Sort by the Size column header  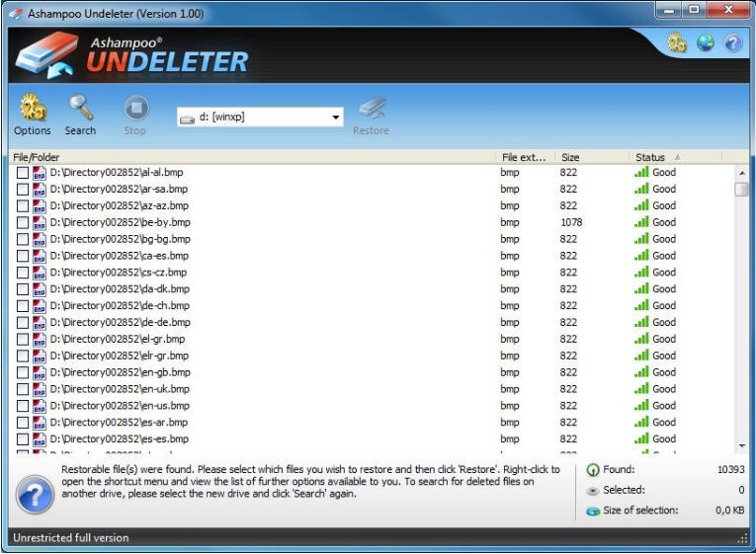point(593,157)
